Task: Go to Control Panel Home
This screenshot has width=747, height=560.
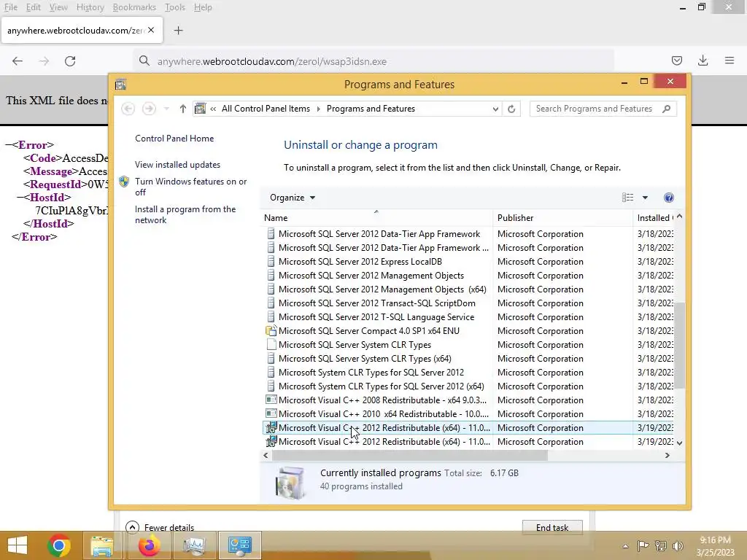Action: click(174, 139)
